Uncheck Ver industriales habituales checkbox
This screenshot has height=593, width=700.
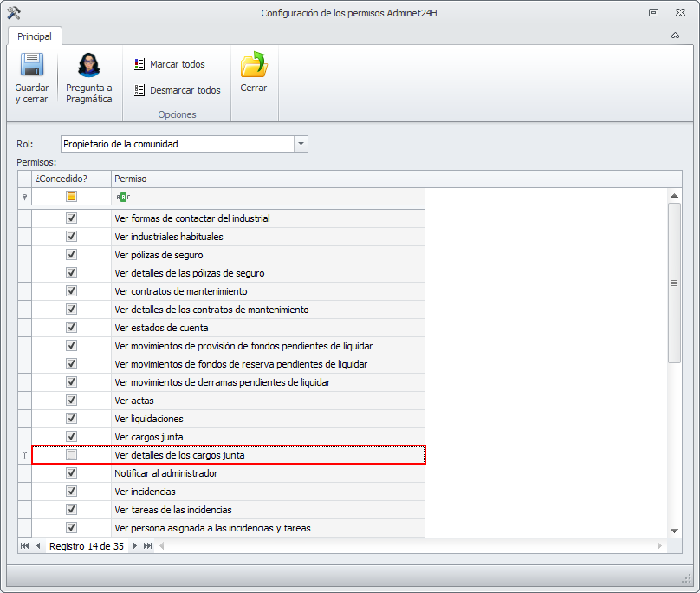pyautogui.click(x=71, y=237)
